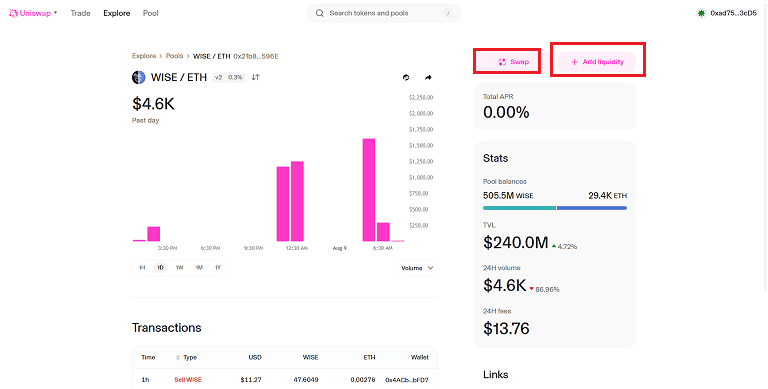
Task: Click the share arrow icon above the chart
Action: click(x=428, y=77)
